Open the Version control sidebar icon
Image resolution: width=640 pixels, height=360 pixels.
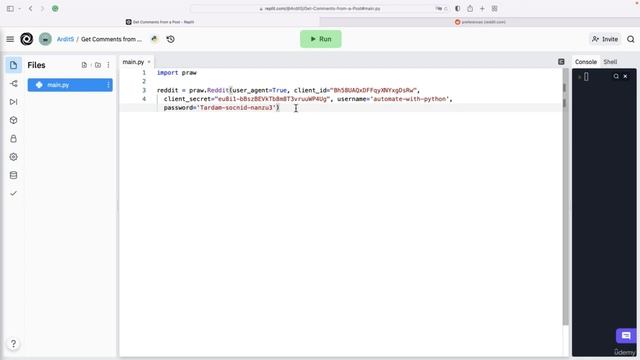(x=13, y=84)
